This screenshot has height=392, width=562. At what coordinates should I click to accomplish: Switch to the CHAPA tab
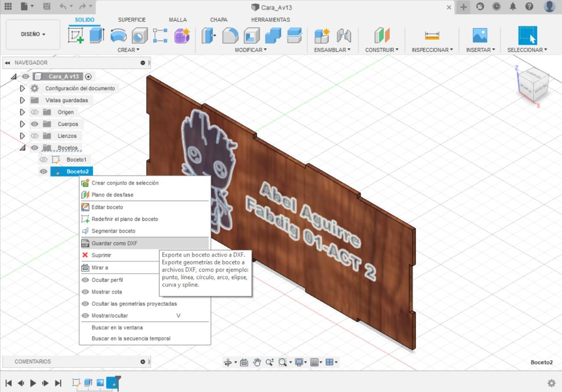click(219, 20)
